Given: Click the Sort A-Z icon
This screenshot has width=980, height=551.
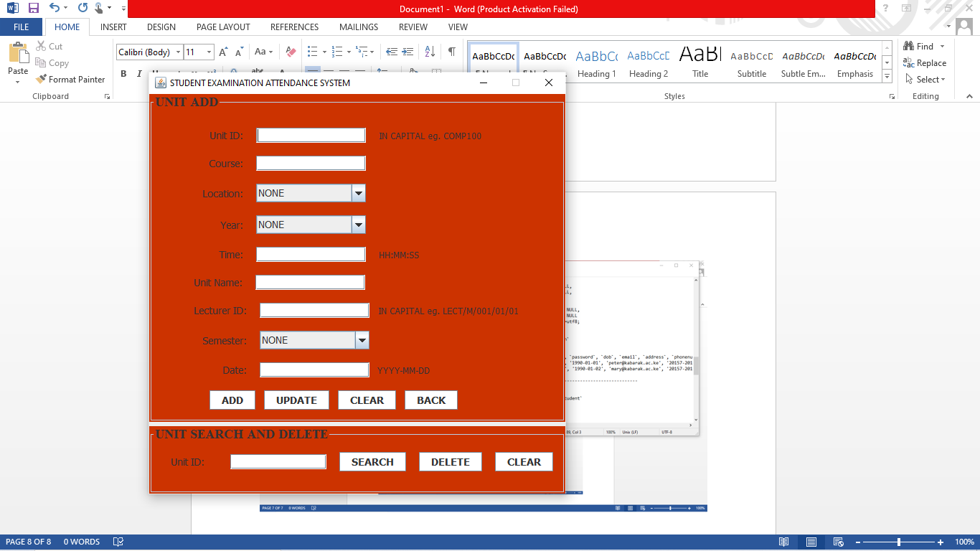Looking at the screenshot, I should pyautogui.click(x=429, y=51).
